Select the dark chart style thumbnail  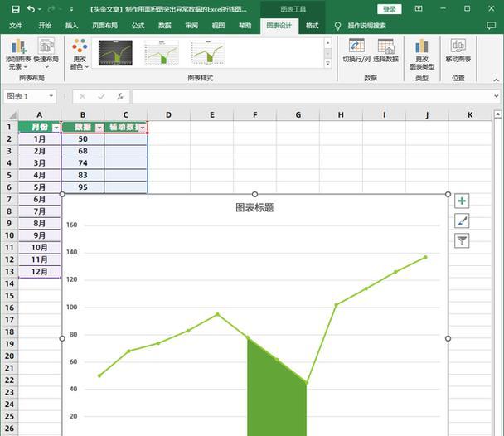coord(115,53)
